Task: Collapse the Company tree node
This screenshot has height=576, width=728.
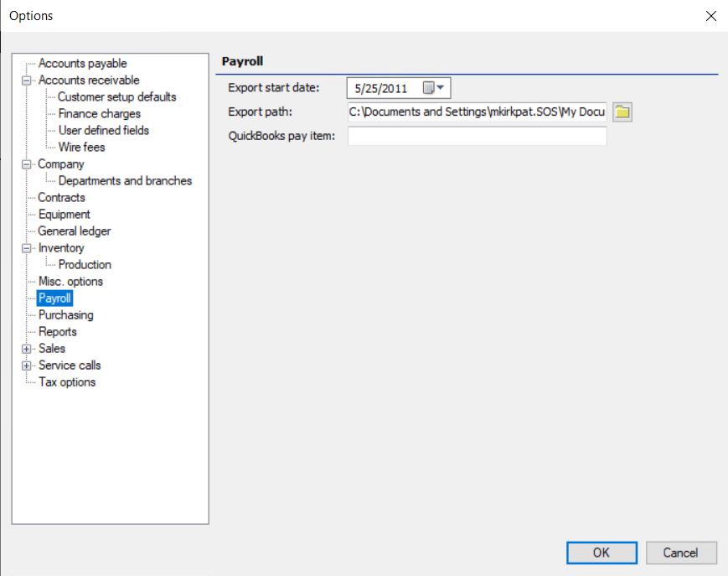Action: click(x=27, y=164)
